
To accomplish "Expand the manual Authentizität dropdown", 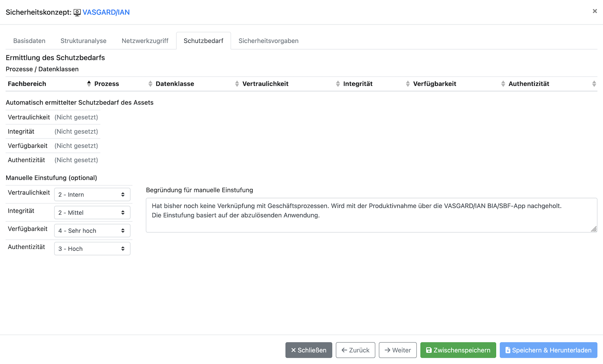I will 92,249.
